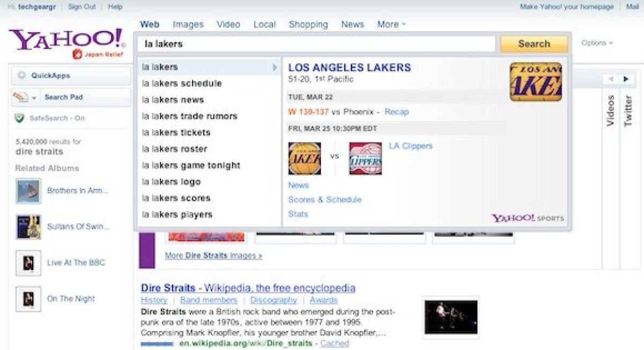This screenshot has height=350, width=644.
Task: Switch to the Video tab
Action: (228, 24)
